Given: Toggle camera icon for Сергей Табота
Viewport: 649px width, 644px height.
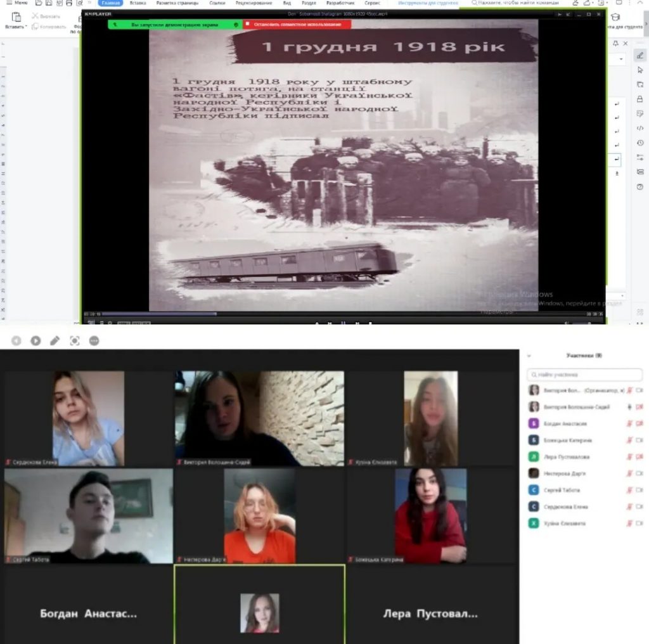Looking at the screenshot, I should click(639, 490).
